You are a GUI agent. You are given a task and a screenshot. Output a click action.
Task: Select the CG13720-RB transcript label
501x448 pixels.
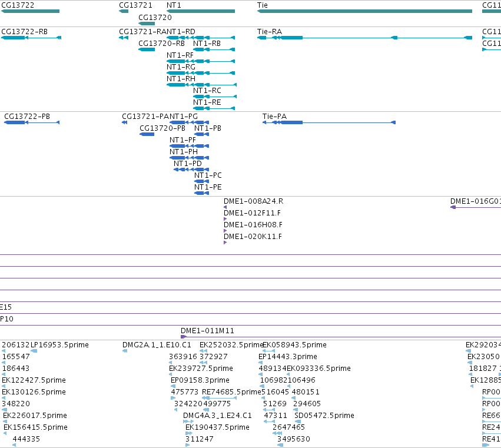[x=161, y=44]
